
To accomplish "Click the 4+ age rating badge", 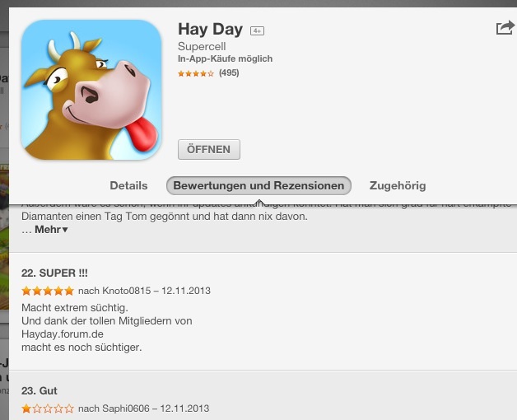I will coord(257,31).
